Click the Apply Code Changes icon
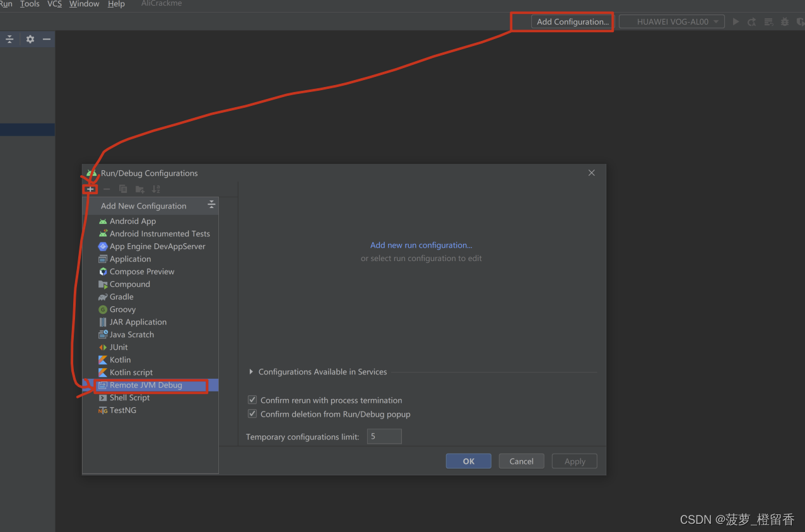Screen dimensions: 805x532 tap(768, 21)
